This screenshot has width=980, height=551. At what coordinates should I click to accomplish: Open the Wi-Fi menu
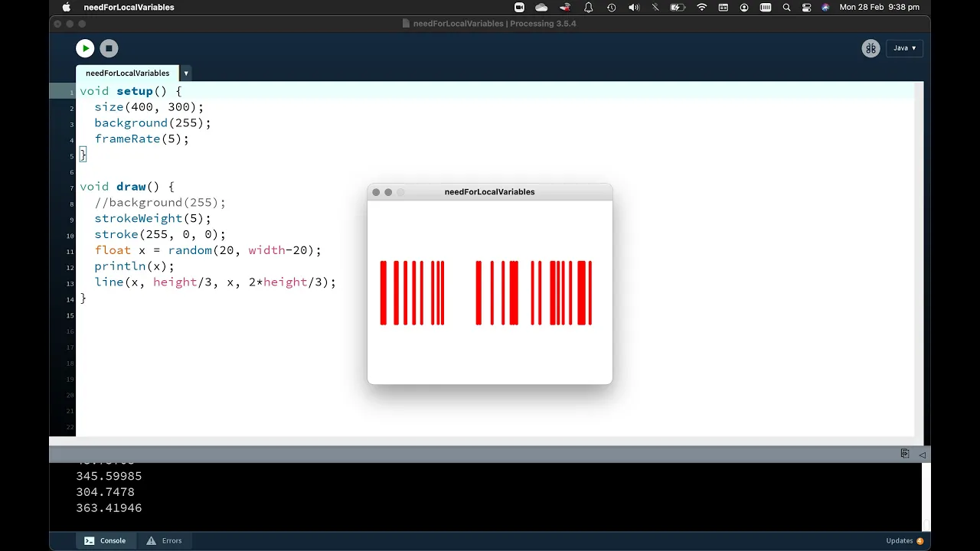(701, 7)
